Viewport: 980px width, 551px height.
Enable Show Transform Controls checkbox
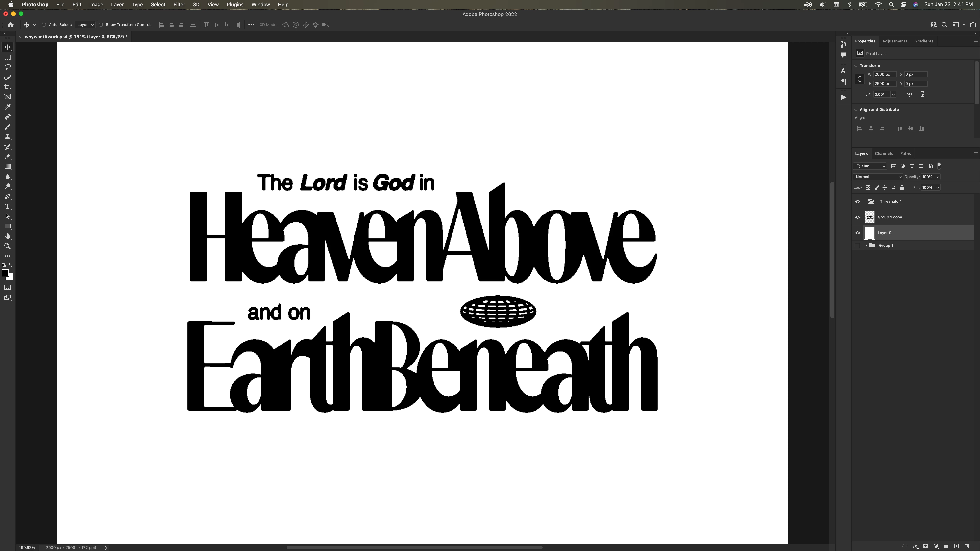pyautogui.click(x=101, y=25)
